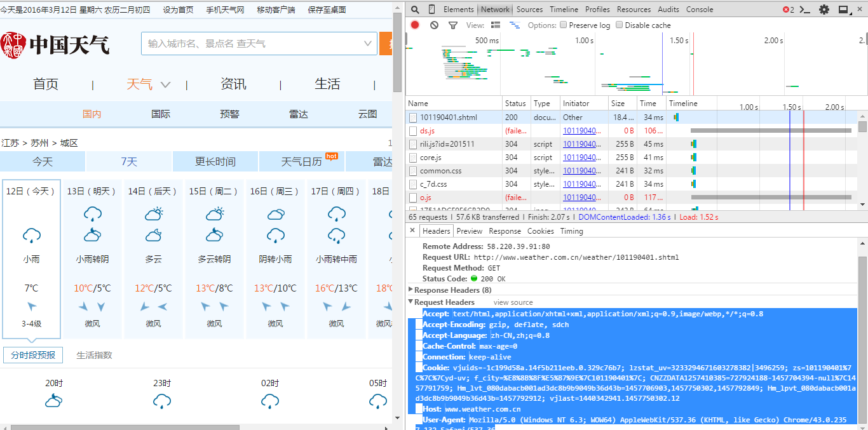Click the 20时 hourly weather icon
Viewport: 868px width, 430px height.
(54, 401)
